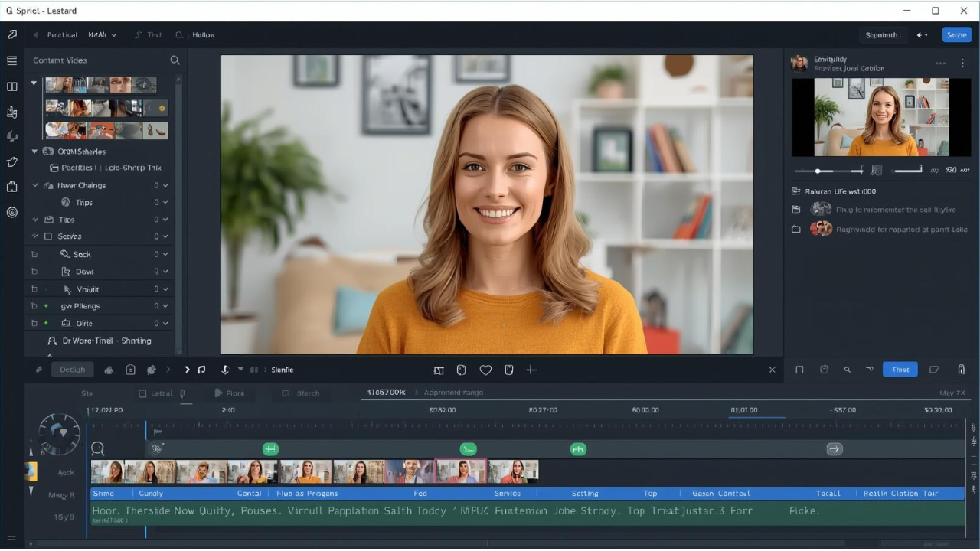
Task: Toggle the Letral checkbox above the timeline
Action: coord(142,393)
